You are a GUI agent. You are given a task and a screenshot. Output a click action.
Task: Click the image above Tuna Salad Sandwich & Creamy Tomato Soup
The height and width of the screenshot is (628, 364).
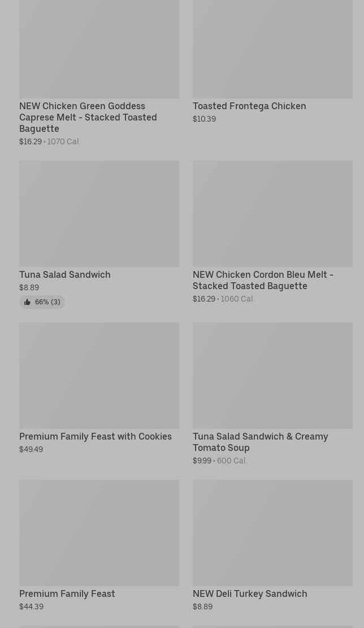tap(272, 375)
